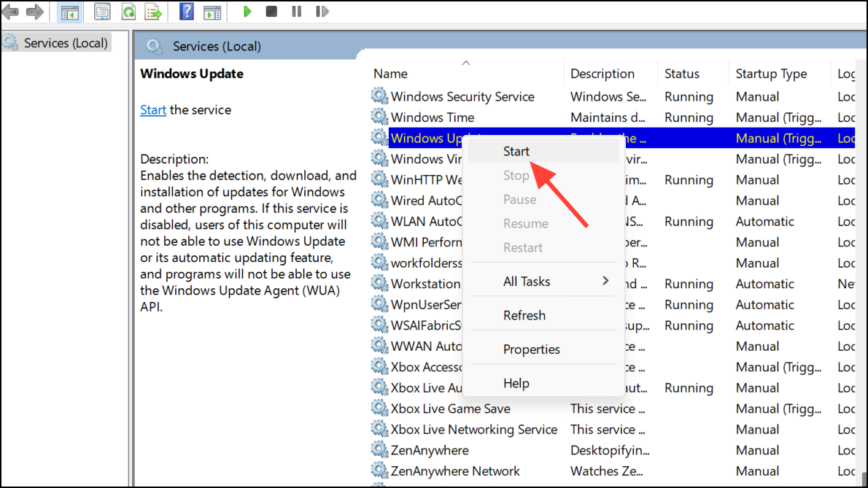Click the gear icon next to ZenAnywhere Network

[x=379, y=470]
